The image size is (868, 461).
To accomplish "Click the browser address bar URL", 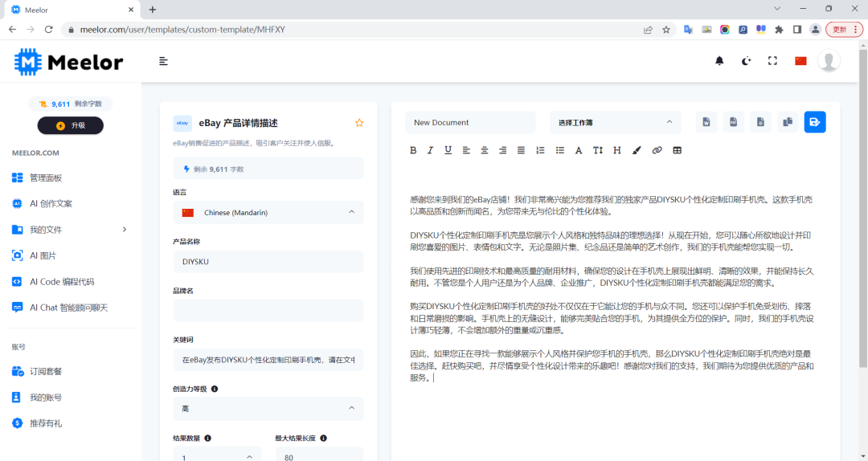I will (182, 30).
